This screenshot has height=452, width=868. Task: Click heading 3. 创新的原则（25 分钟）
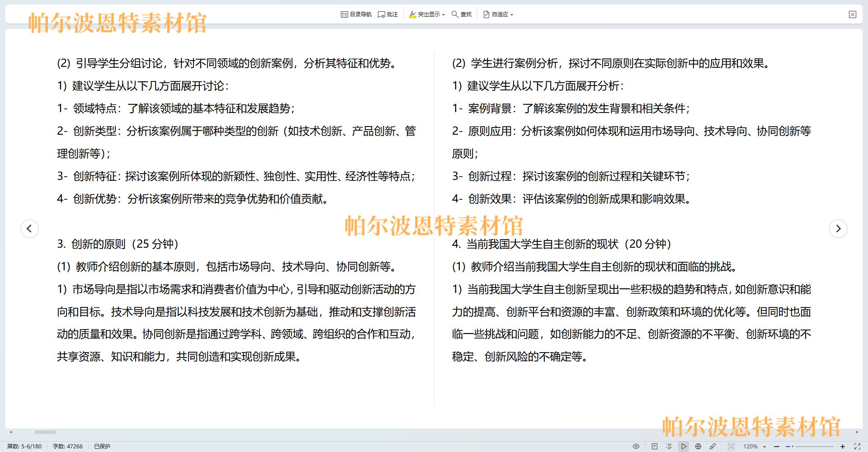(118, 244)
